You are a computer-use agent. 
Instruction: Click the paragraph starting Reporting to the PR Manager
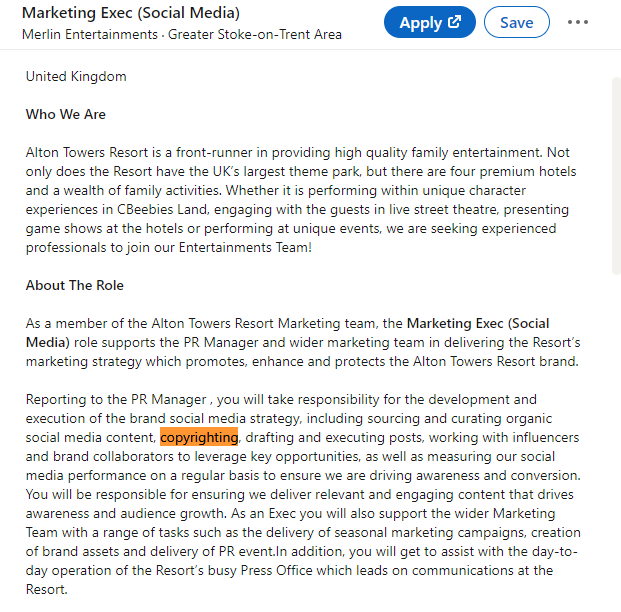click(303, 494)
